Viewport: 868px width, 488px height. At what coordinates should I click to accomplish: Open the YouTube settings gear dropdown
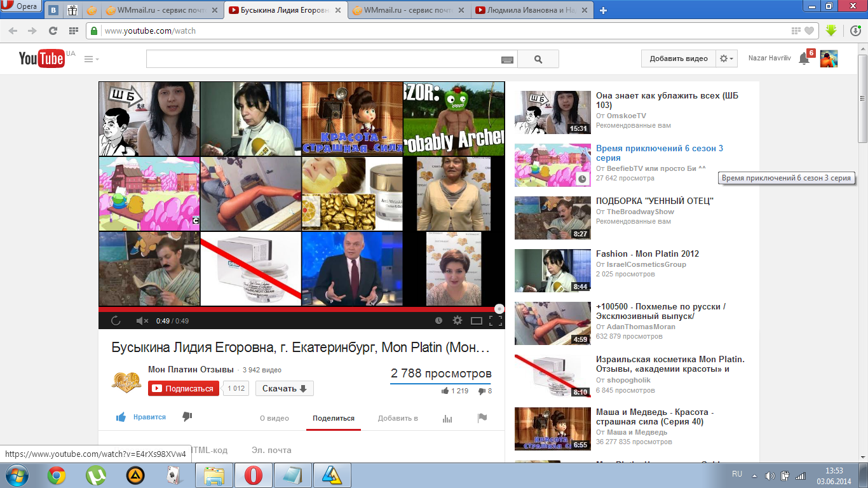tap(726, 58)
